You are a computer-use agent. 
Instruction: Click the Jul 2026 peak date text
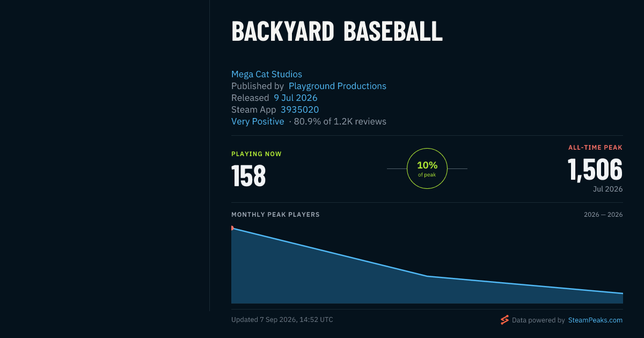pos(608,189)
